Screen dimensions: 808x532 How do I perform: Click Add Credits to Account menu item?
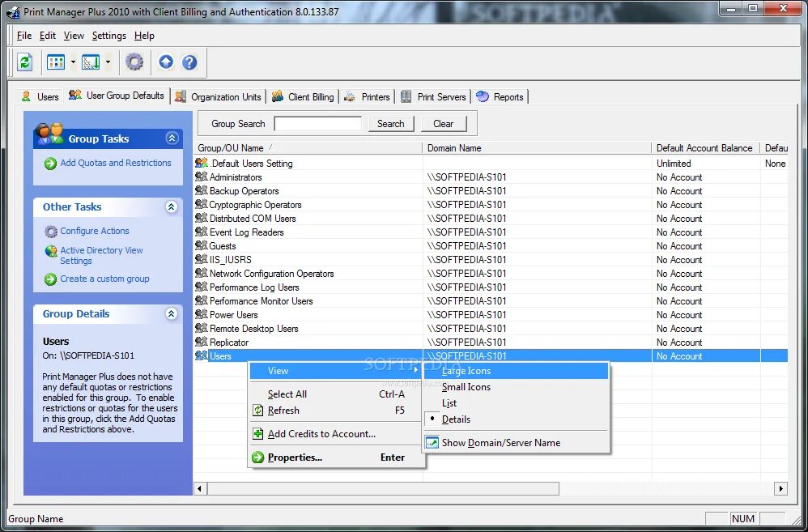(336, 433)
